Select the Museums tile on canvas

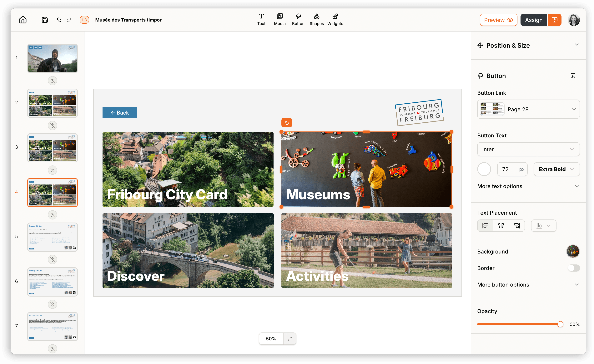coord(366,169)
